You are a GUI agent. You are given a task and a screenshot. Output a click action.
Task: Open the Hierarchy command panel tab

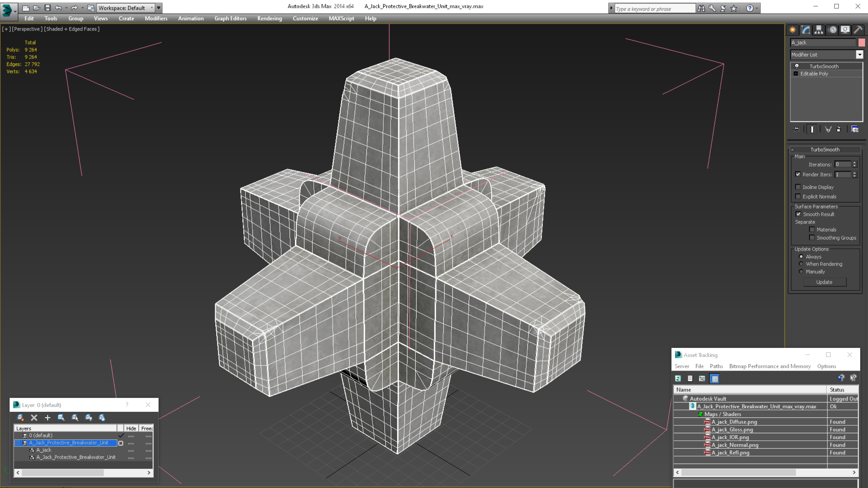point(819,30)
